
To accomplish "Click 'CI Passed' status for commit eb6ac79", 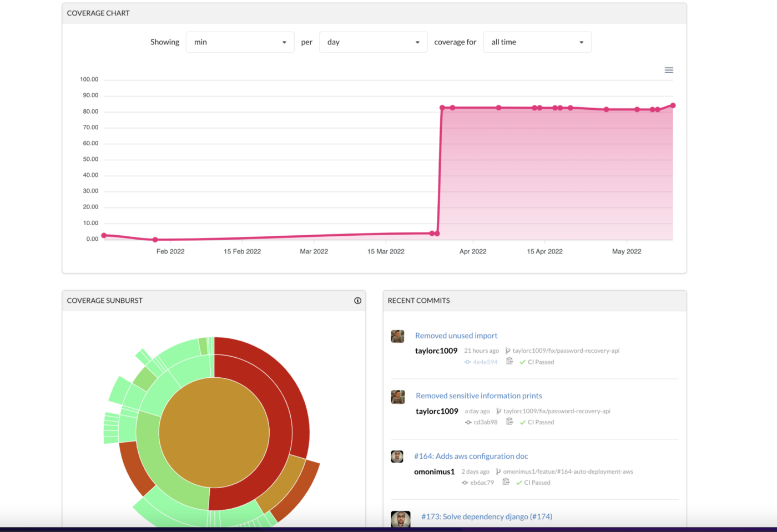I will (x=537, y=483).
